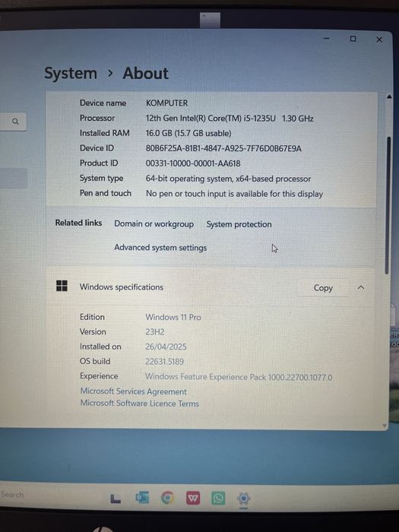Screen dimensions: 399x532
Task: Minimize the Settings window
Action: coord(326,39)
